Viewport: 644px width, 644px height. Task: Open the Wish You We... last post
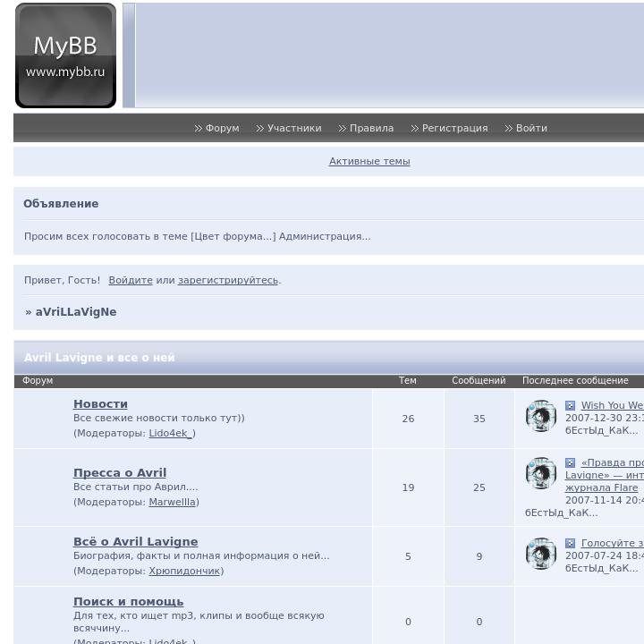[613, 405]
